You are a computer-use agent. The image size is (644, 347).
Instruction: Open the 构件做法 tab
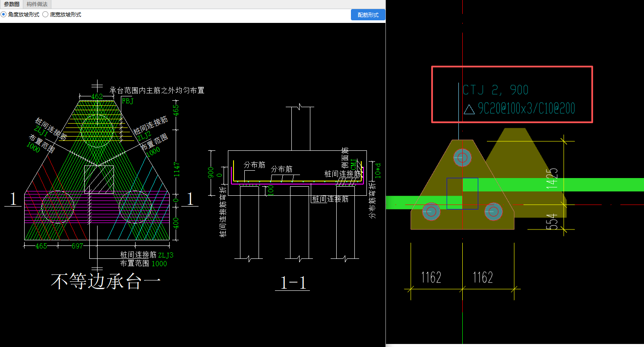pyautogui.click(x=37, y=4)
